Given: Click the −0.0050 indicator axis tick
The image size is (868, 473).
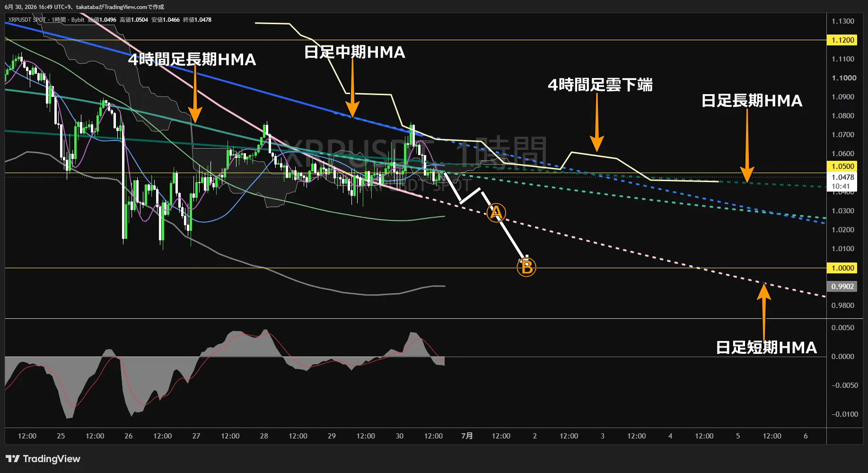Looking at the screenshot, I should click(x=844, y=385).
